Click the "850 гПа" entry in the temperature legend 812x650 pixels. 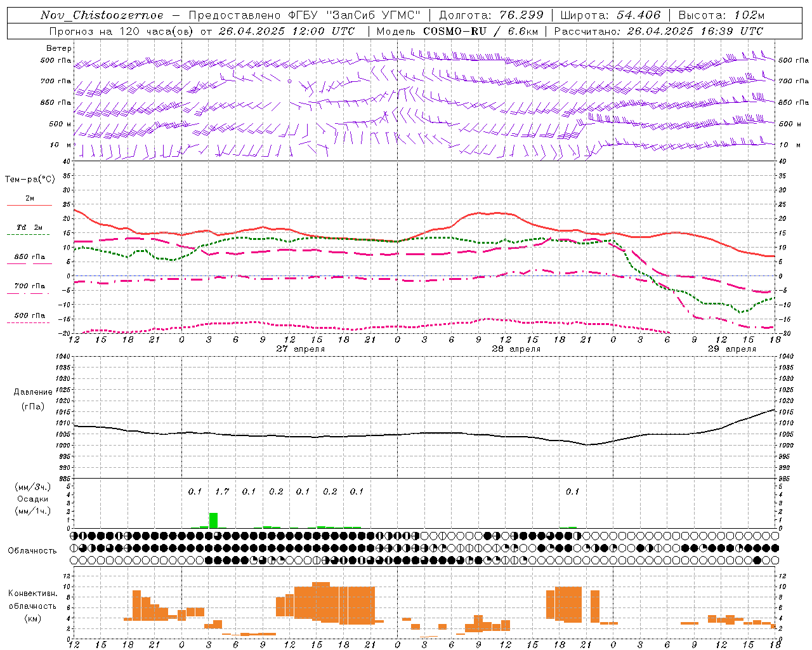(x=30, y=257)
